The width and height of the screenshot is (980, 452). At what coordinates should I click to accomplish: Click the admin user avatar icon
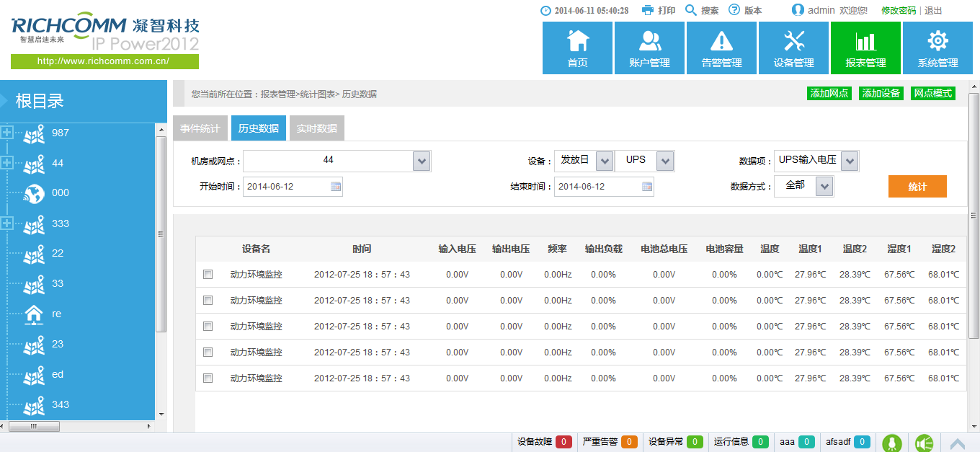click(x=798, y=10)
